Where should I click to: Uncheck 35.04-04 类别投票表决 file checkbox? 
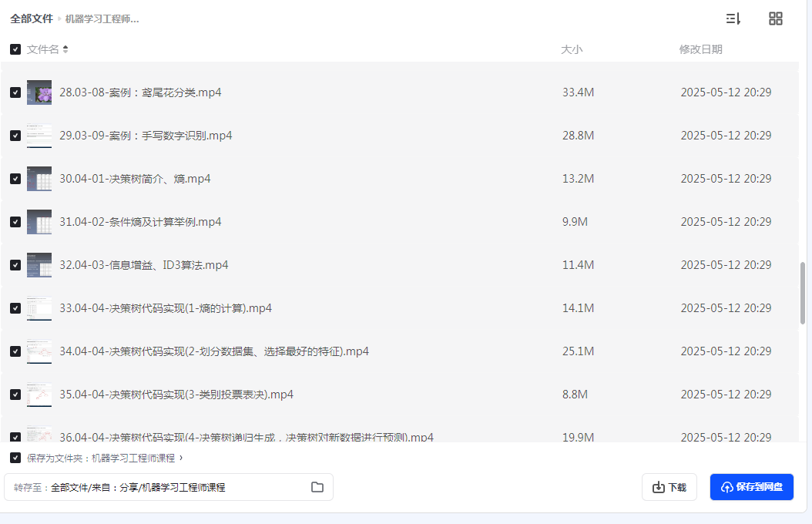pyautogui.click(x=15, y=395)
